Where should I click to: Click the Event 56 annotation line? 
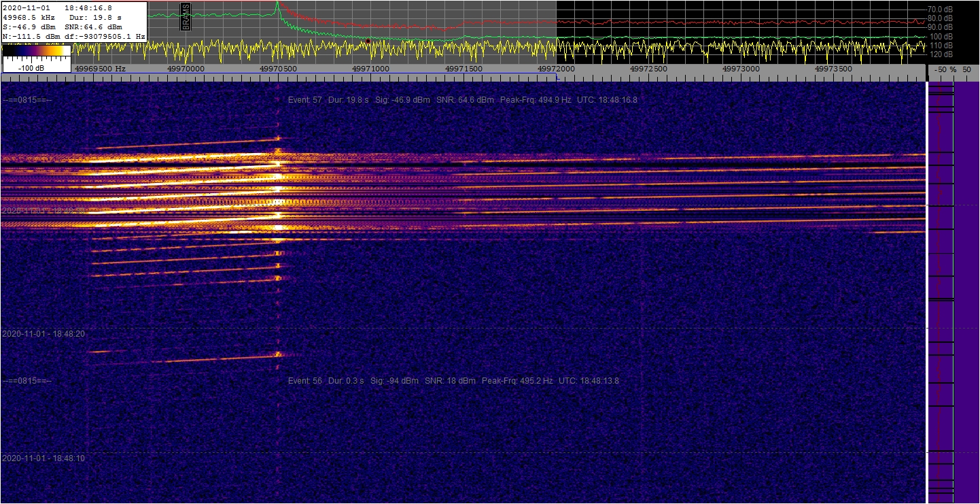click(453, 381)
